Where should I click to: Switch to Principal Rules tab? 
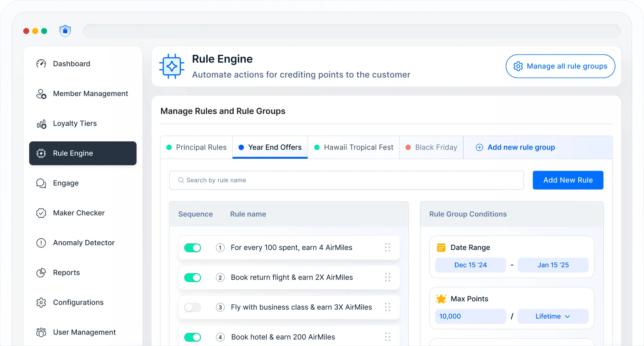[196, 147]
